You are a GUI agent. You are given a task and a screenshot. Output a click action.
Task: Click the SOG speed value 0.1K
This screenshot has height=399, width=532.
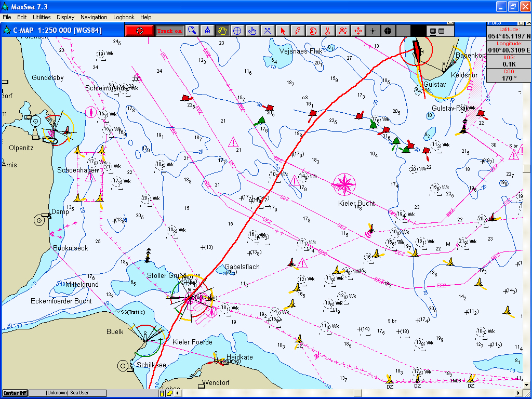(509, 64)
